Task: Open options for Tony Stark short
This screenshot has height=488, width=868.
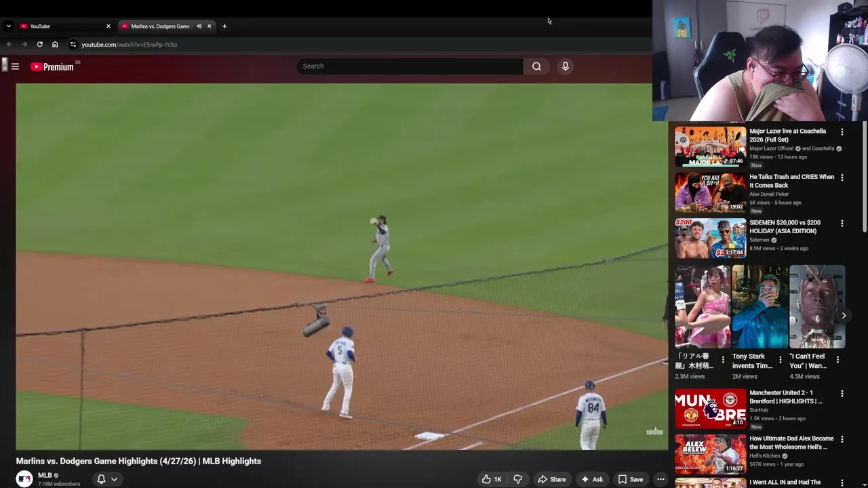Action: pyautogui.click(x=780, y=360)
